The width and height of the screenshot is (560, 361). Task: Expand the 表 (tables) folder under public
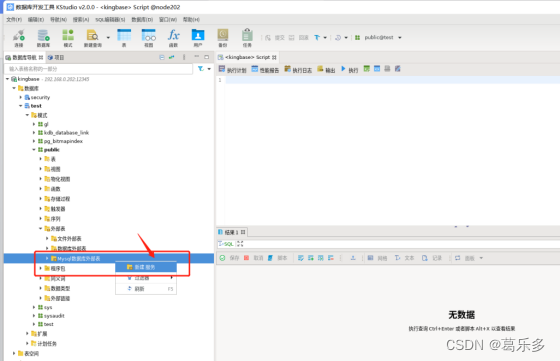40,159
